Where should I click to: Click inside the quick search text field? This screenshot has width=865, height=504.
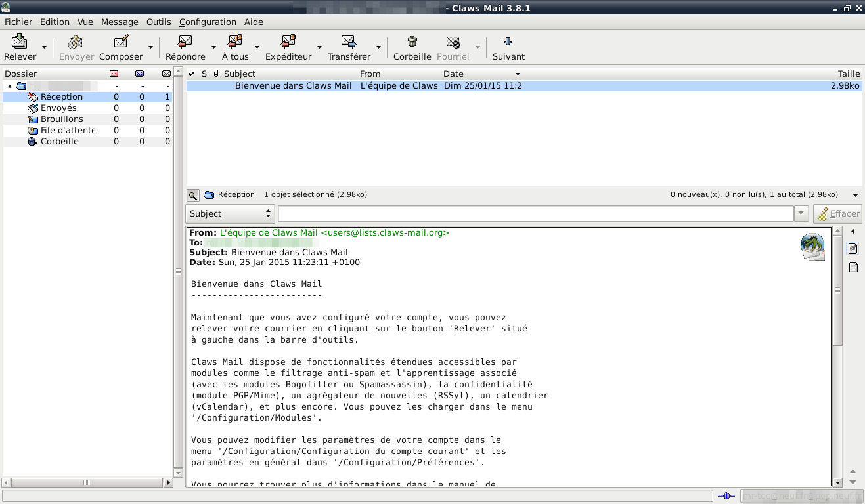(535, 214)
